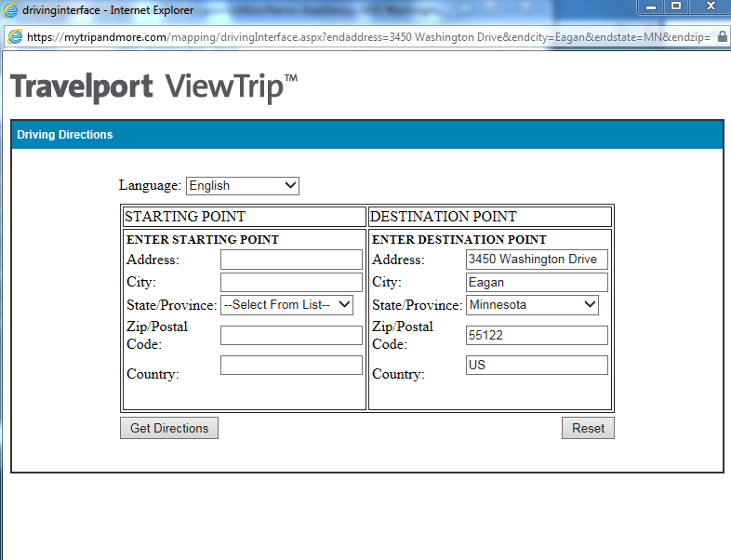Maximize the Internet Explorer window
The height and width of the screenshot is (560, 731).
point(676,7)
